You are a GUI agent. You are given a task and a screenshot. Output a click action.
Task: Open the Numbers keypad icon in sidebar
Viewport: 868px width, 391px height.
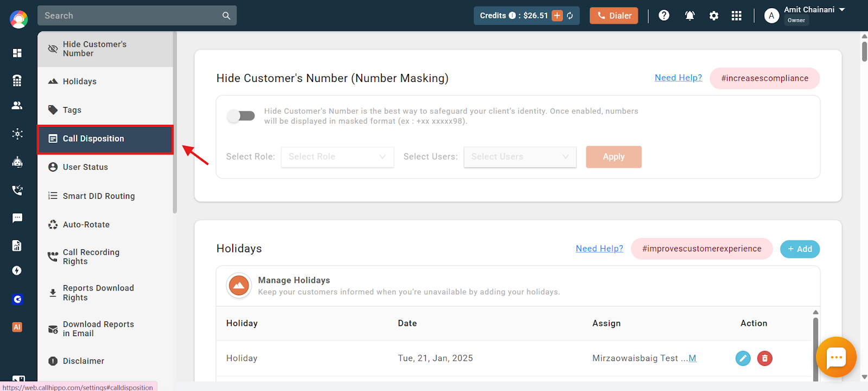[x=17, y=80]
